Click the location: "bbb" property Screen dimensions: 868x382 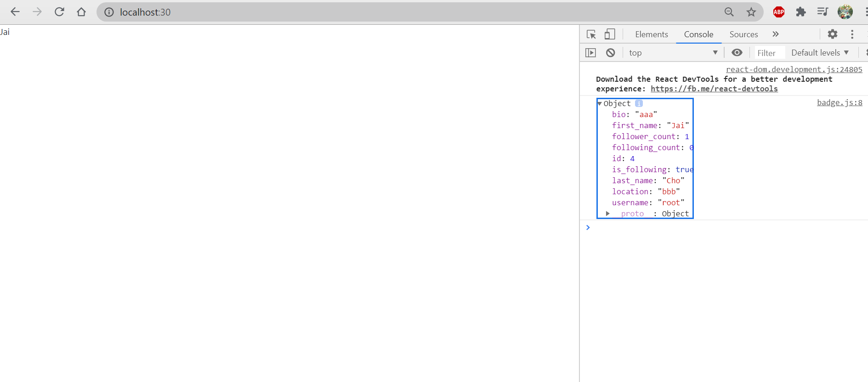[646, 191]
